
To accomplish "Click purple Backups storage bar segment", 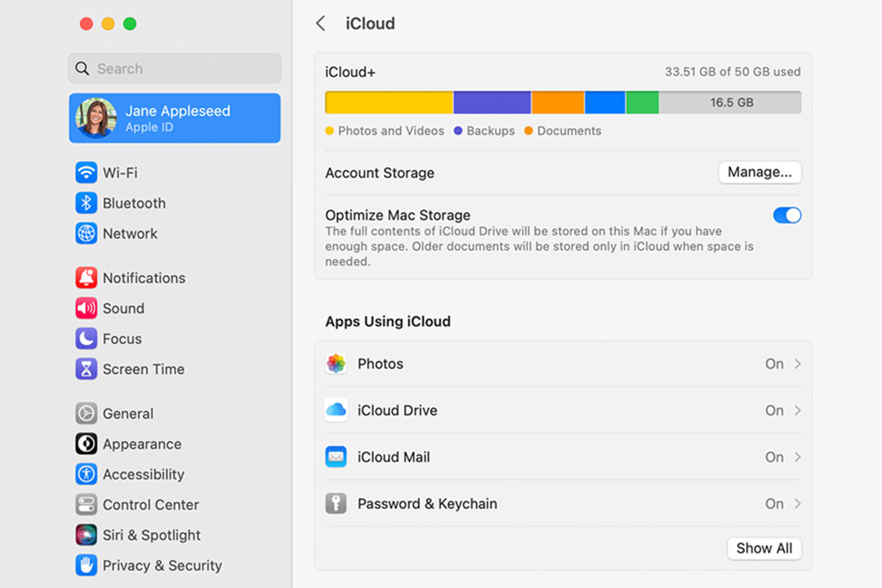I will (x=492, y=102).
